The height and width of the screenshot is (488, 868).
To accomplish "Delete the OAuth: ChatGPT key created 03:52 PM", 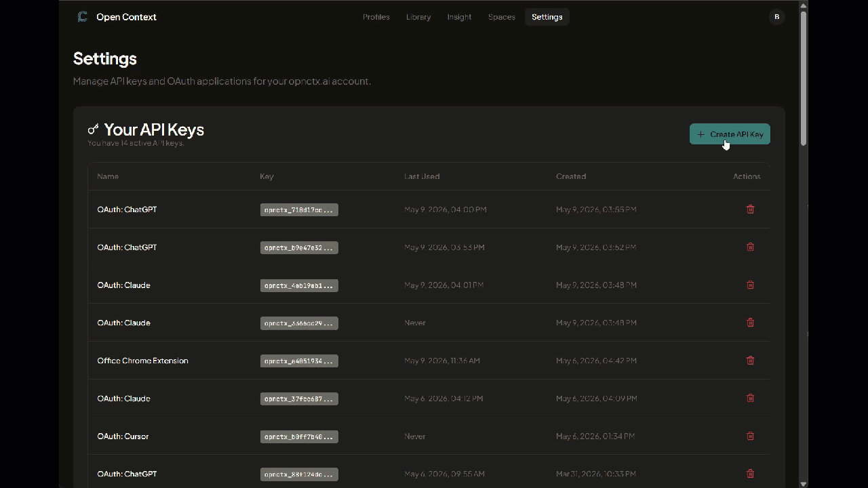I will tap(750, 247).
